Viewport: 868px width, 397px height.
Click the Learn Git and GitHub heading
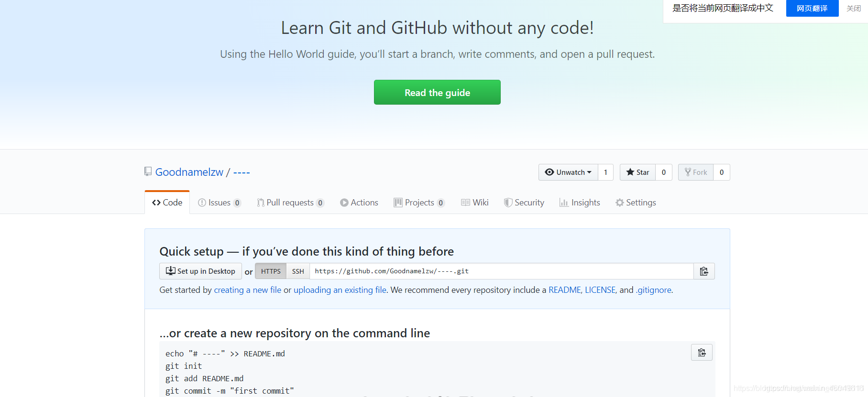point(437,28)
